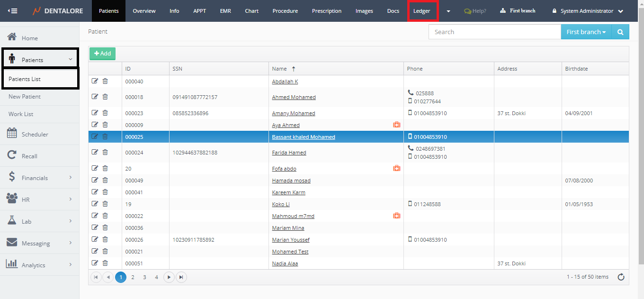Image resolution: width=644 pixels, height=299 pixels.
Task: Open the First branch search dropdown
Action: 586,32
